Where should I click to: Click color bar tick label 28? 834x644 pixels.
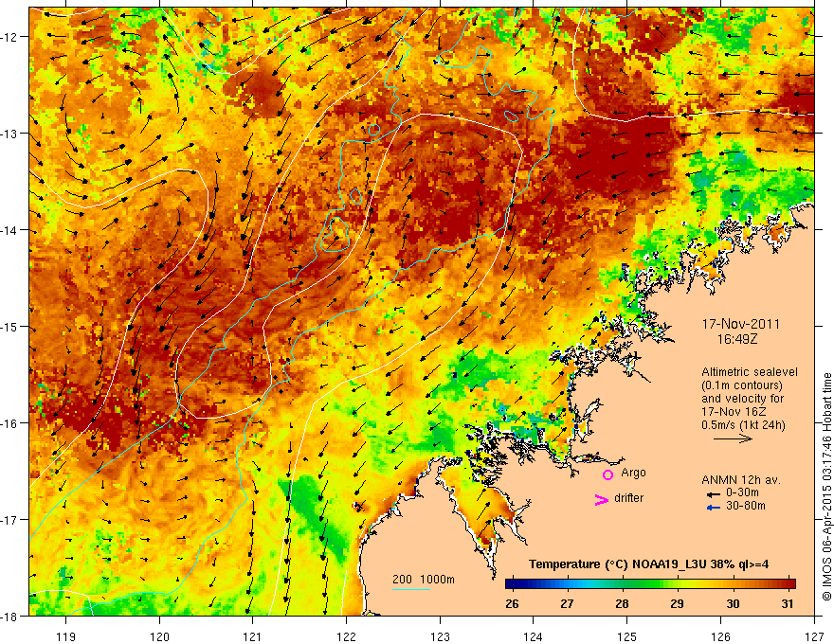pos(622,604)
